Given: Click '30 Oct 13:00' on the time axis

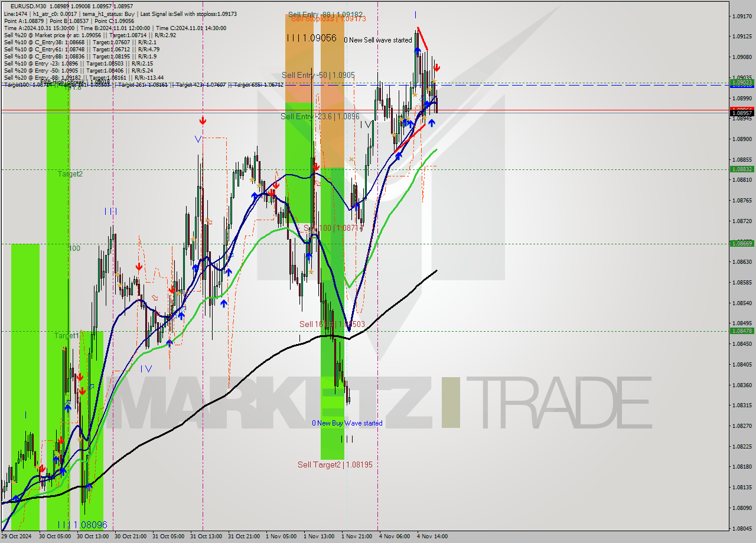Looking at the screenshot, I should click(x=92, y=537).
